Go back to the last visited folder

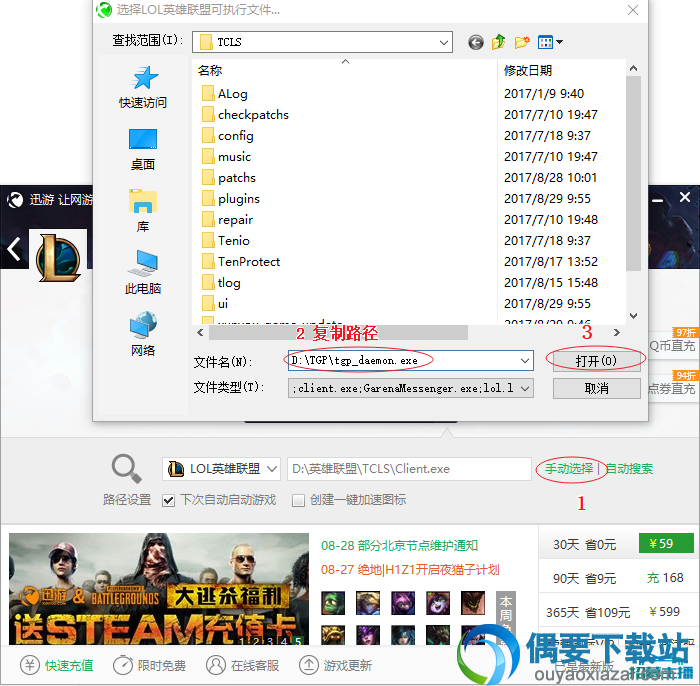pos(475,42)
